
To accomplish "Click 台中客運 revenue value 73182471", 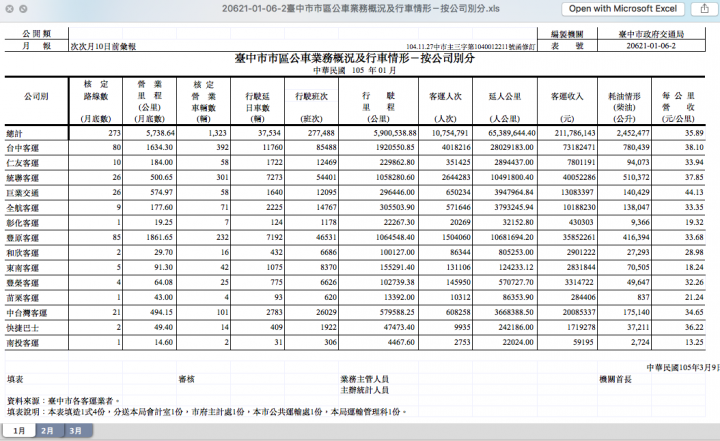I will (x=578, y=147).
